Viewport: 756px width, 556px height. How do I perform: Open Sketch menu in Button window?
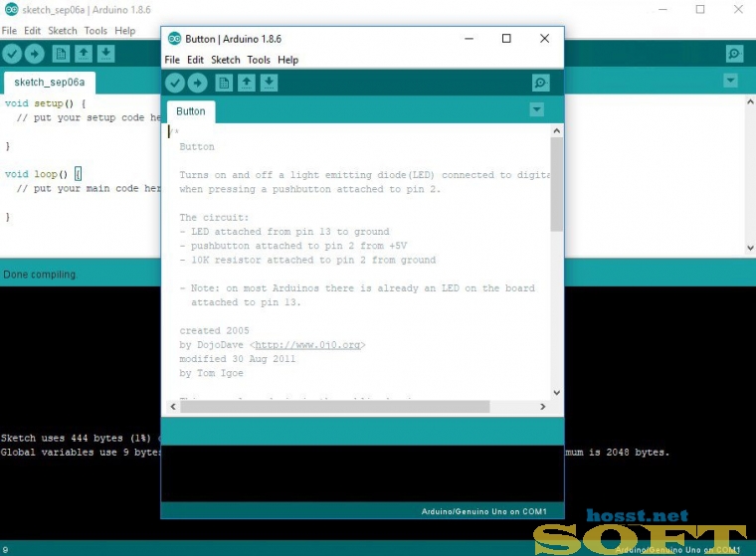226,60
